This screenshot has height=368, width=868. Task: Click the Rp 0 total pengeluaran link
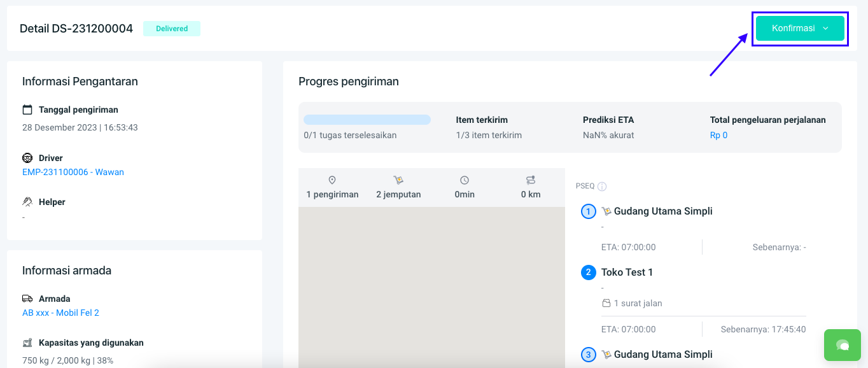(x=718, y=135)
